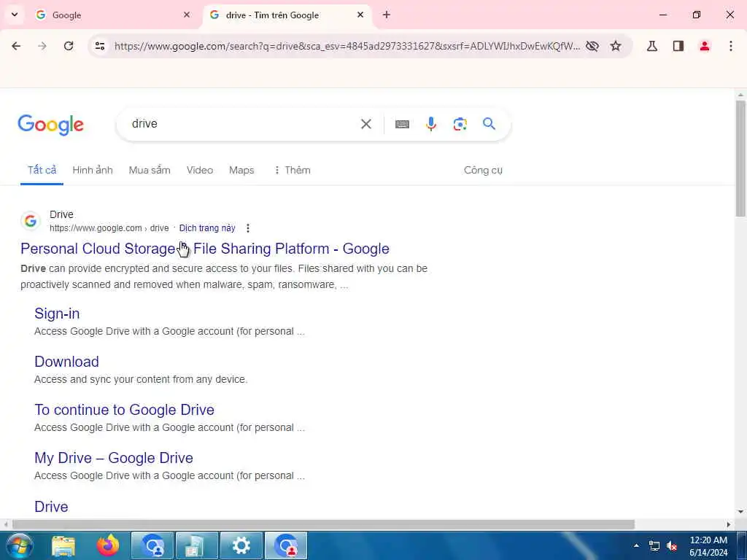
Task: Click the scroll right arrow of horizontal scrollbar
Action: point(729,524)
